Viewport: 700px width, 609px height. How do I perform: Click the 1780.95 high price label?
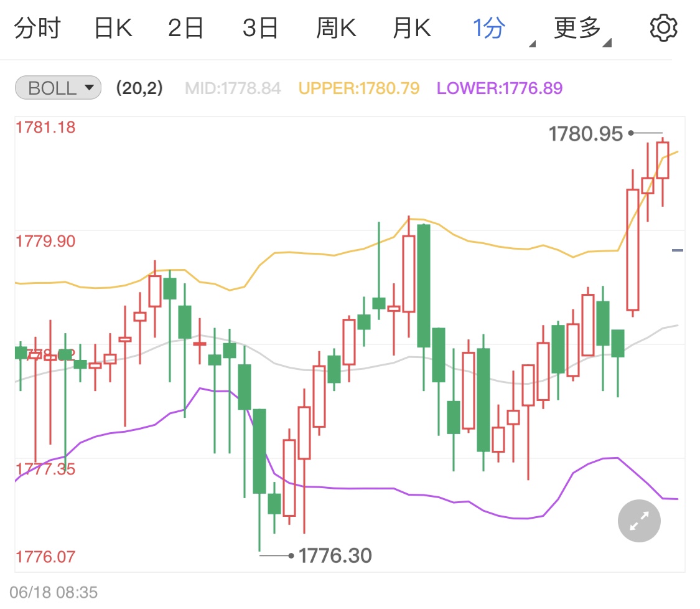pyautogui.click(x=586, y=134)
